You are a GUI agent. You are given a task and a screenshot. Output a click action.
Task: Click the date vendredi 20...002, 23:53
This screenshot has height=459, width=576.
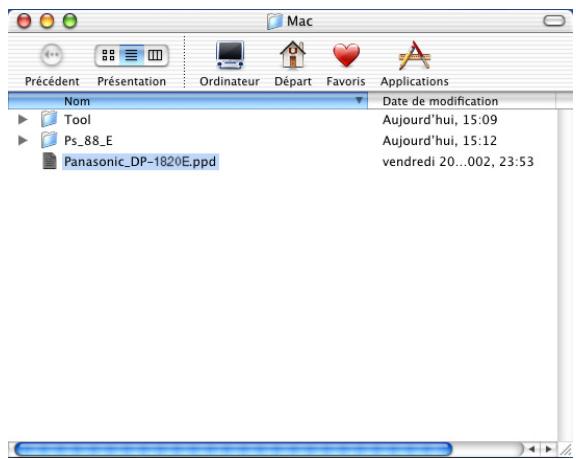pyautogui.click(x=458, y=162)
